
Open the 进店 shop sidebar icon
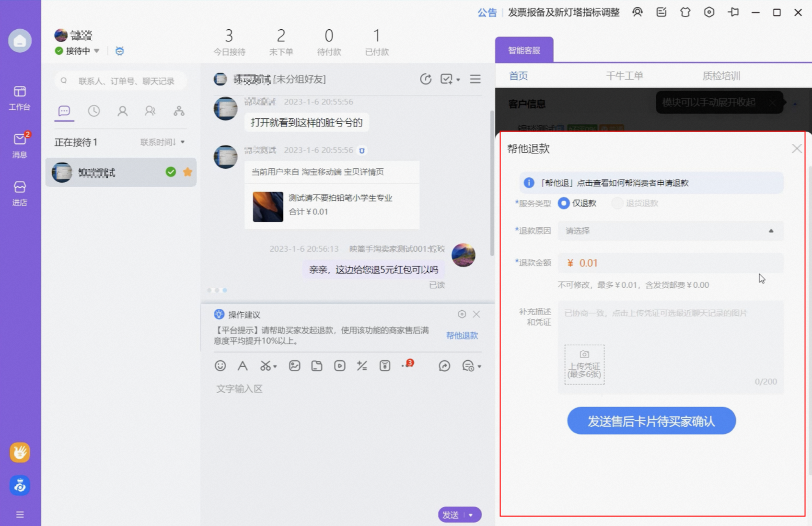coord(20,193)
